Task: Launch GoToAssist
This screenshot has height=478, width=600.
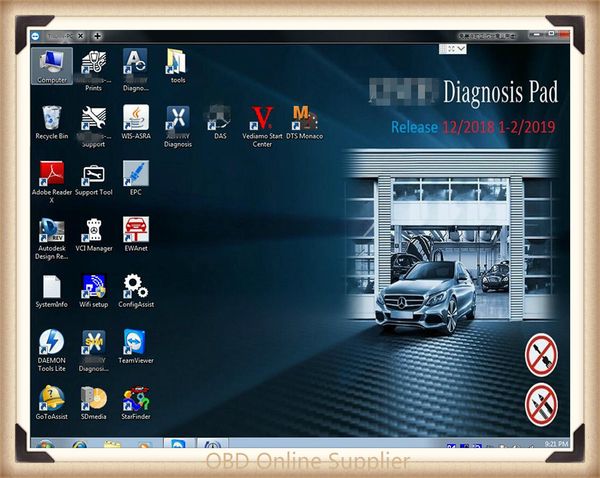Action: (x=52, y=403)
